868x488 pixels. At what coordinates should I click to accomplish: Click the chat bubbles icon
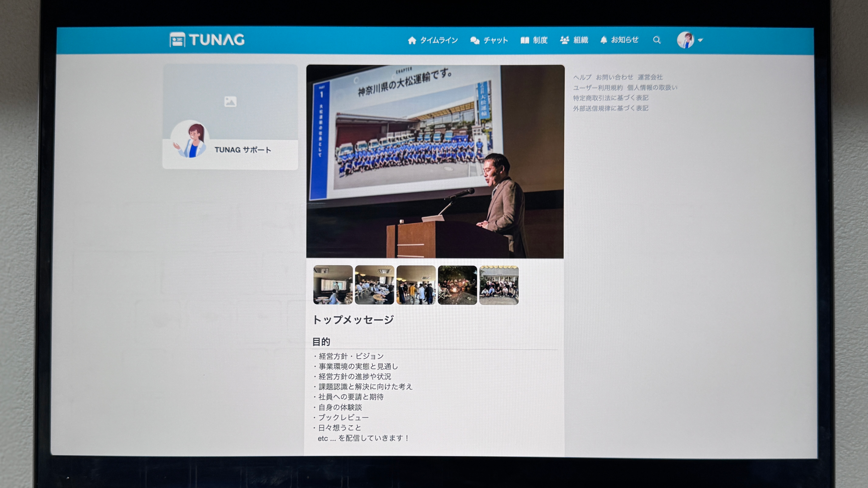475,40
